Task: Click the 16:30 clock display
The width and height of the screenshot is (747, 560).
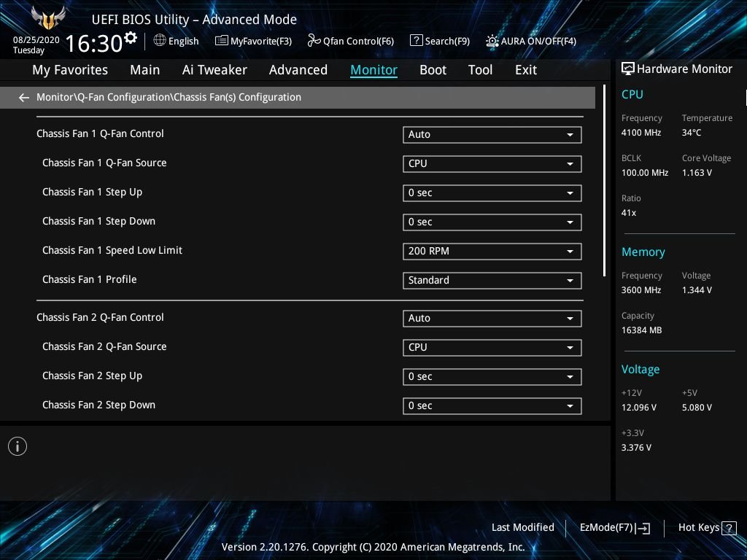Action: point(94,43)
